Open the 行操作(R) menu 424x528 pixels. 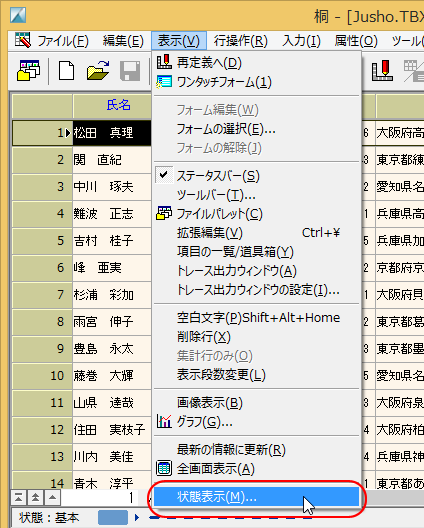click(x=240, y=41)
